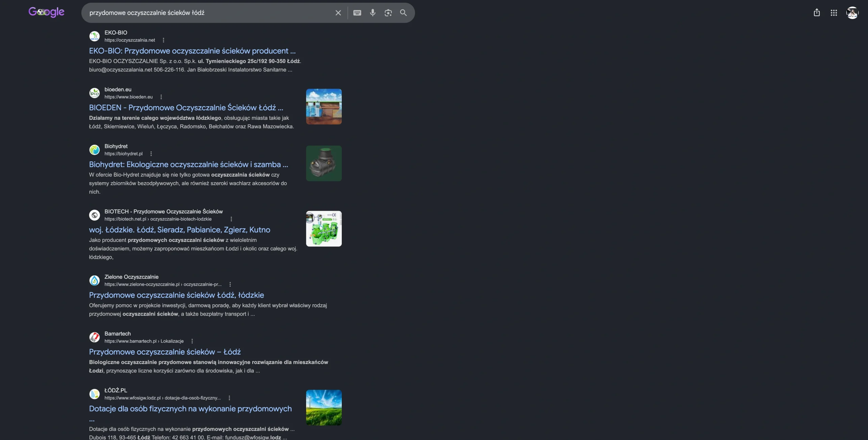Click the EKO-BIO site name
The image size is (868, 440).
pyautogui.click(x=116, y=33)
